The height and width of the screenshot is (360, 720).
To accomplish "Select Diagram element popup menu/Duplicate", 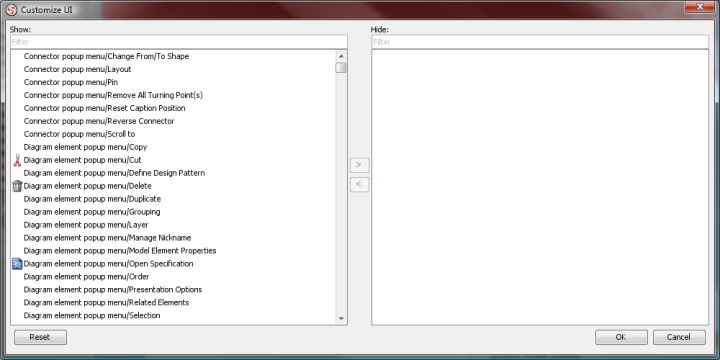I will point(92,199).
